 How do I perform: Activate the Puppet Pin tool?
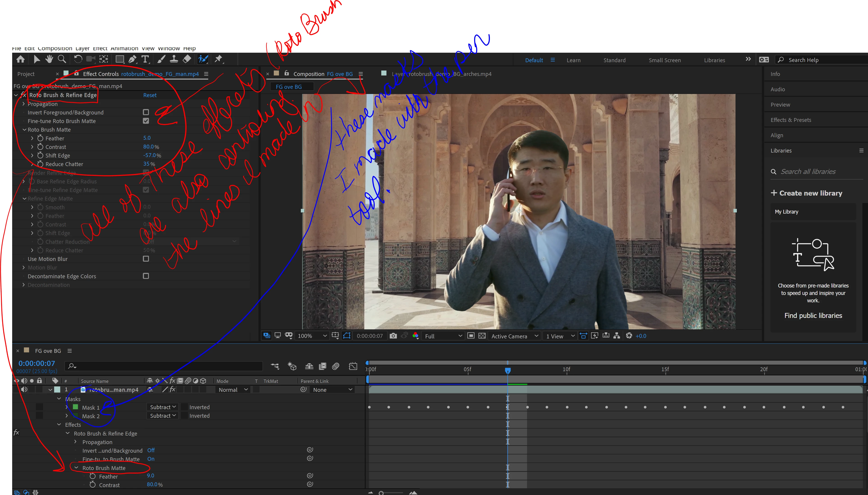tap(218, 59)
